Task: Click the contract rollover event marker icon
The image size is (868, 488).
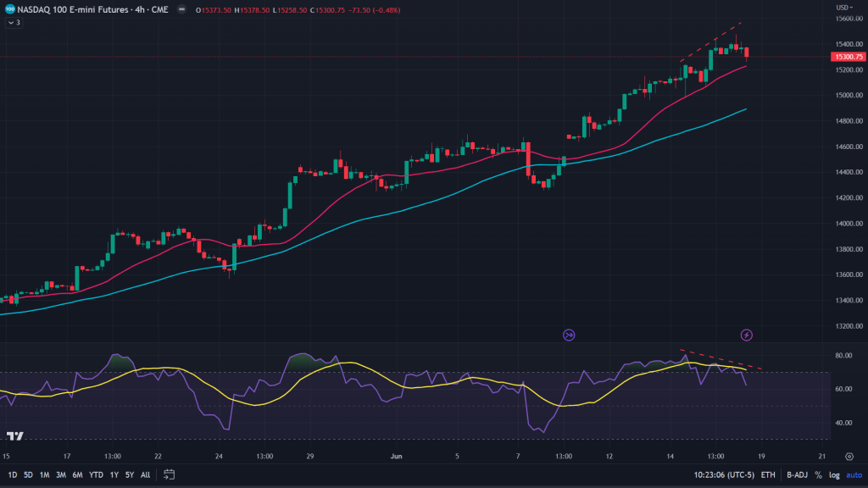Action: (x=569, y=335)
